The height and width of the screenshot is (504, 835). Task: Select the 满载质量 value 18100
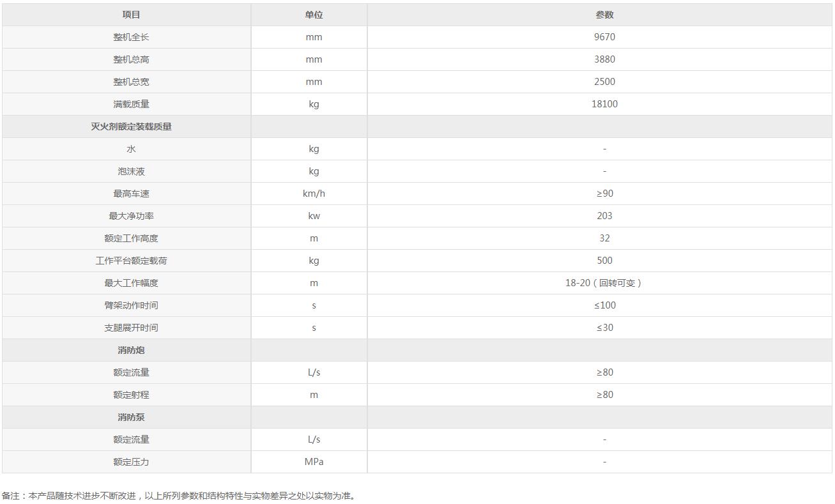tap(604, 104)
